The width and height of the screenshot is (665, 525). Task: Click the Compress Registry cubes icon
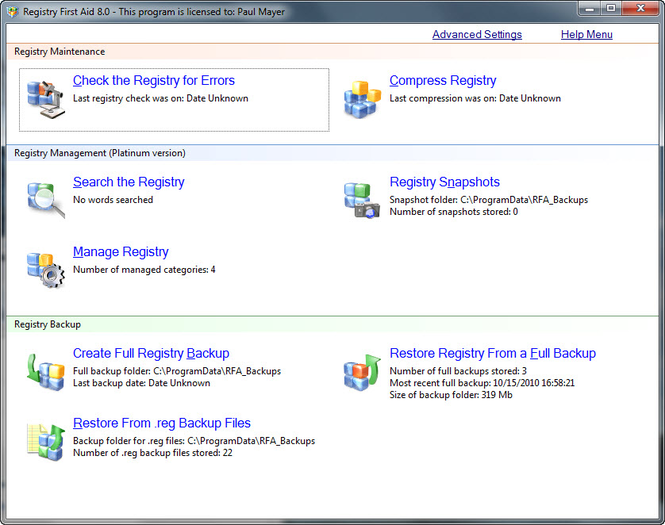click(362, 100)
